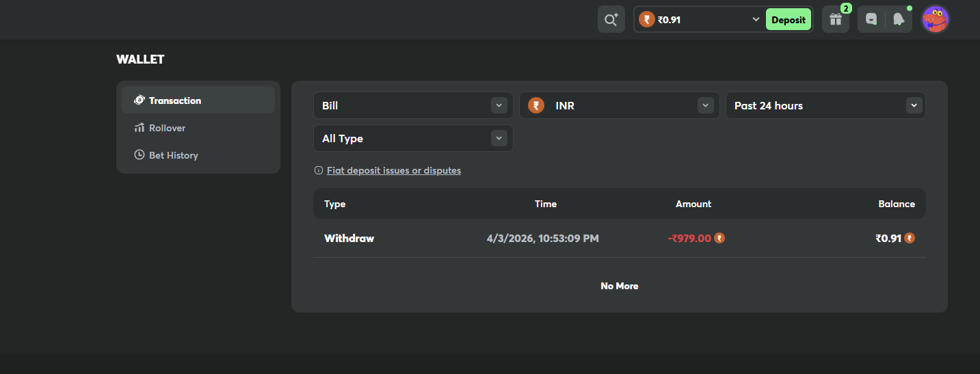Open the notification bell icon
Image resolution: width=980 pixels, height=374 pixels.
(899, 19)
